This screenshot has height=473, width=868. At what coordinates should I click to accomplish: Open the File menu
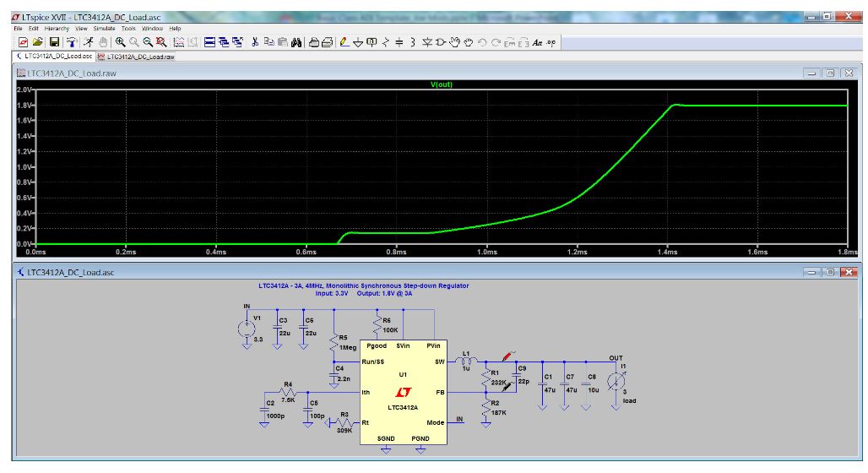pyautogui.click(x=18, y=28)
